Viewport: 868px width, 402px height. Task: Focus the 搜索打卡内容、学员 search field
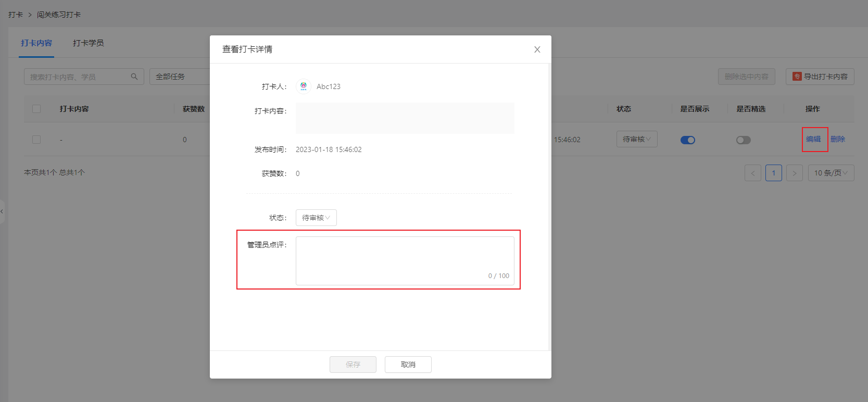point(84,77)
